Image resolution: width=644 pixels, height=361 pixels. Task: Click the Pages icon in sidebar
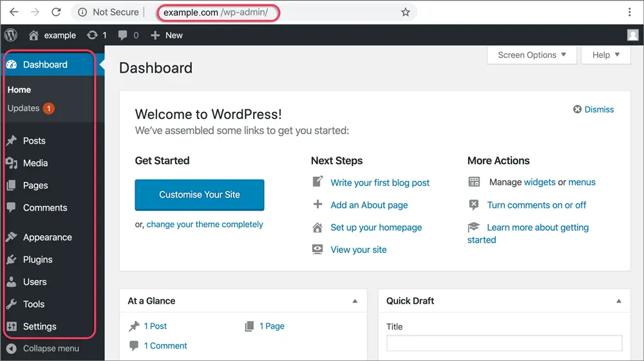click(12, 185)
